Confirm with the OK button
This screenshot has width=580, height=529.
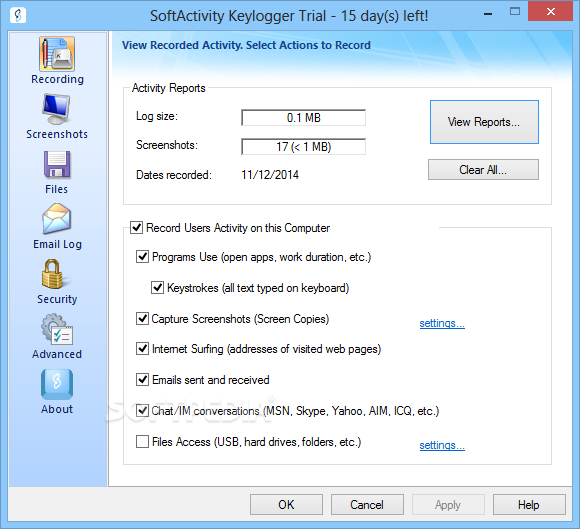tap(286, 505)
